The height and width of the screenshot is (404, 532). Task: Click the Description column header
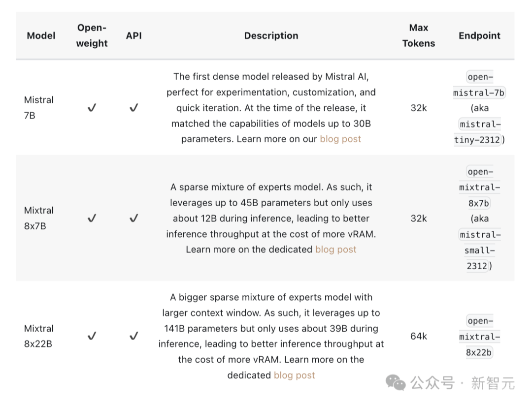pyautogui.click(x=271, y=35)
